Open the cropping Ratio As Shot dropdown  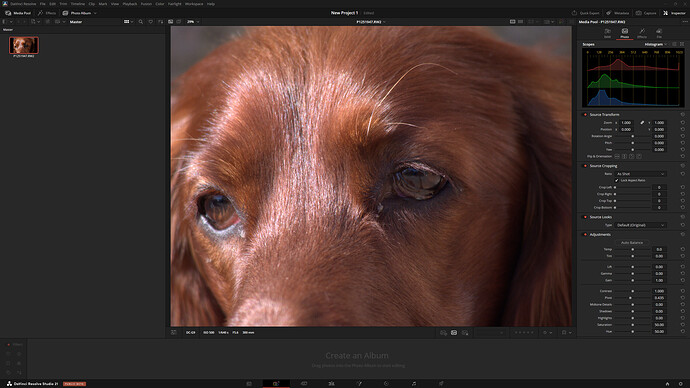click(640, 174)
